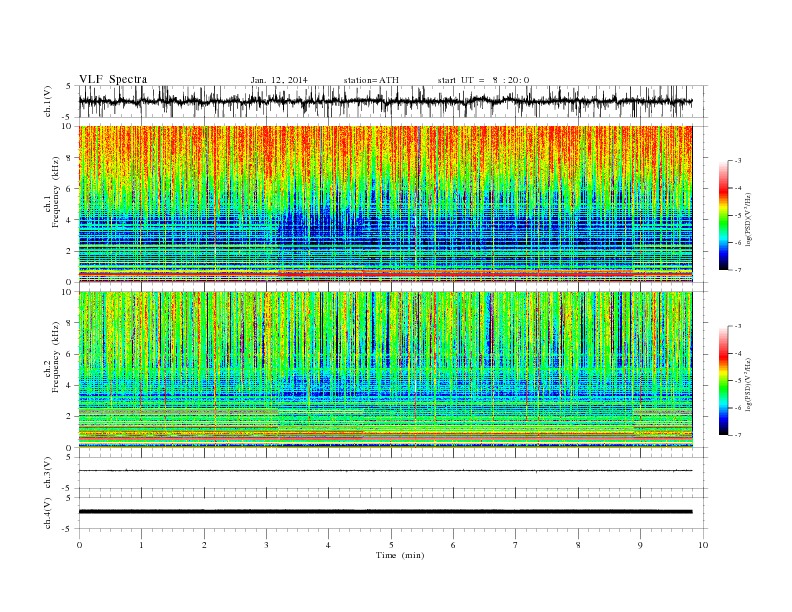Click the ch.2 spectrogram panel
The height and width of the screenshot is (612, 792).
pos(385,370)
